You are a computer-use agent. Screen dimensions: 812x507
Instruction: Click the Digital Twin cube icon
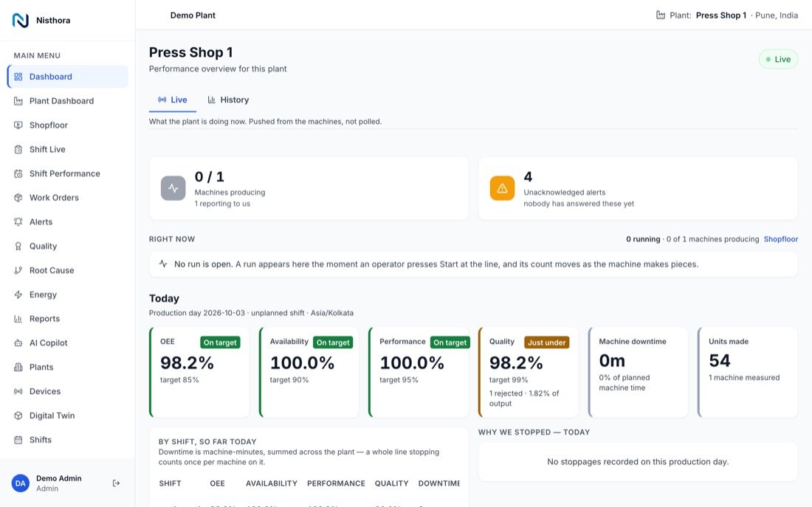(18, 415)
